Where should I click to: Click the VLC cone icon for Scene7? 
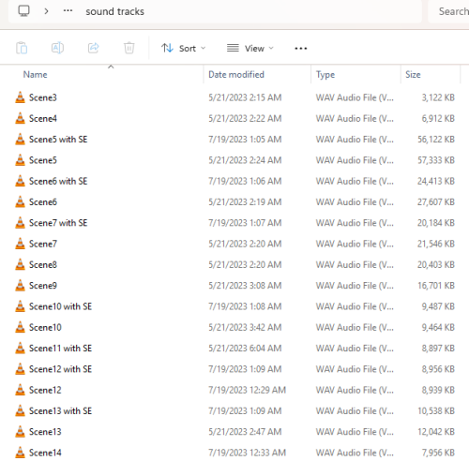click(20, 244)
